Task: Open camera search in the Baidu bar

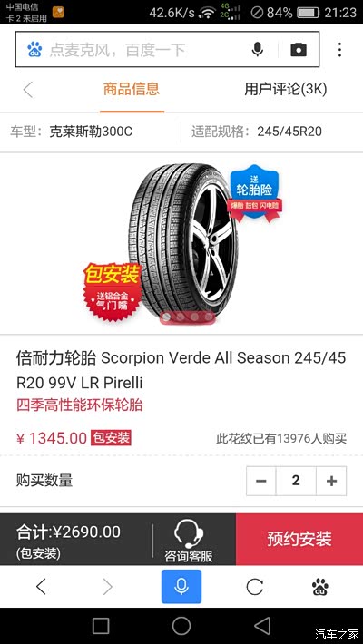Action: point(299,50)
